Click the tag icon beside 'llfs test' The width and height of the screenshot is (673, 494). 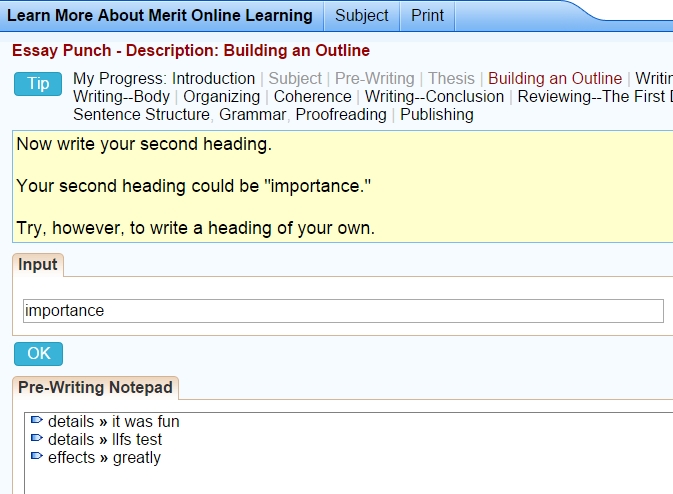pyautogui.click(x=37, y=438)
